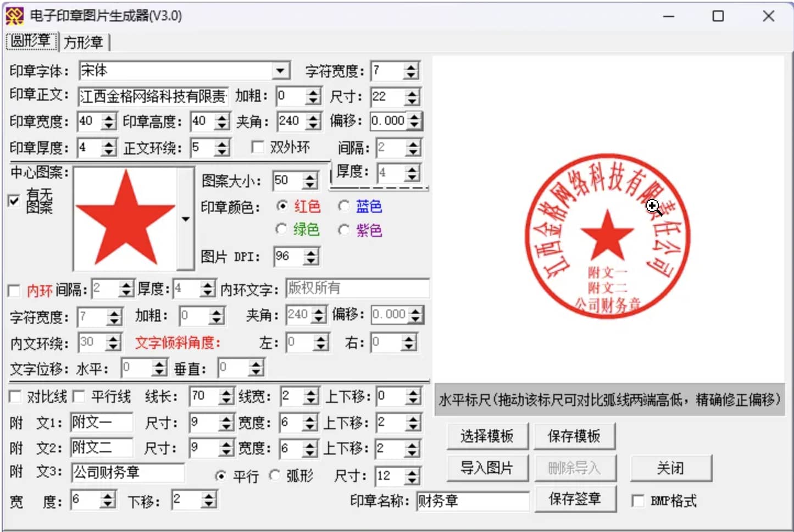Open the 印章字体 font dropdown showing 宋体
The width and height of the screenshot is (794, 532).
click(x=281, y=70)
